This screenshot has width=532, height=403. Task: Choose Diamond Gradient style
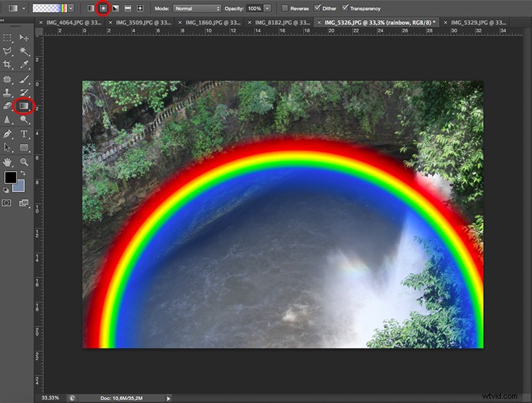[140, 8]
